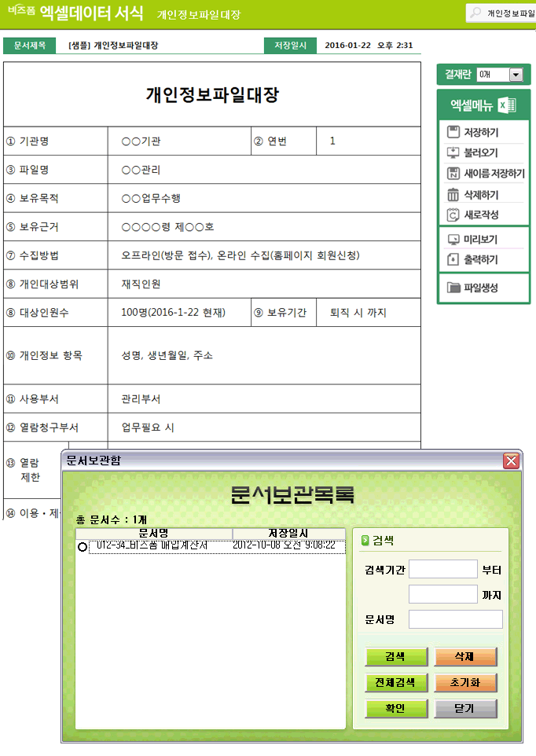
Task: Click the 저장일시 value 2016-01-22 오후 2:31
Action: click(369, 46)
